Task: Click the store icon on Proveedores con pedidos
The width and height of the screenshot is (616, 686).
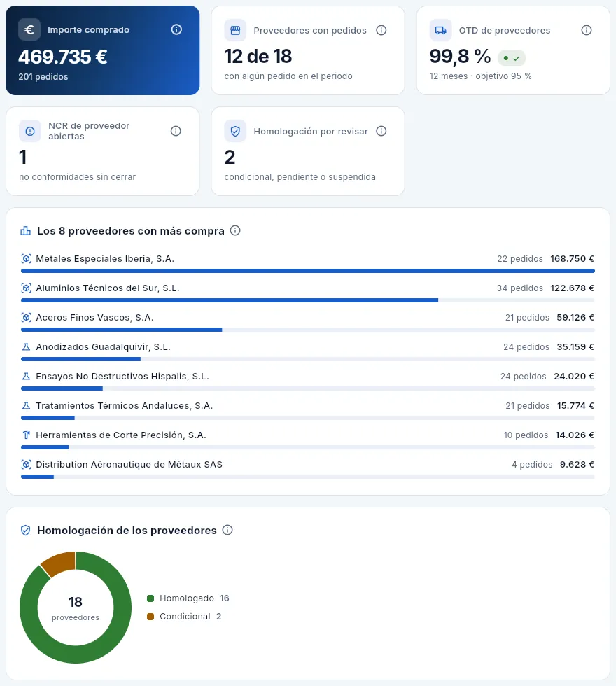Action: click(x=235, y=30)
